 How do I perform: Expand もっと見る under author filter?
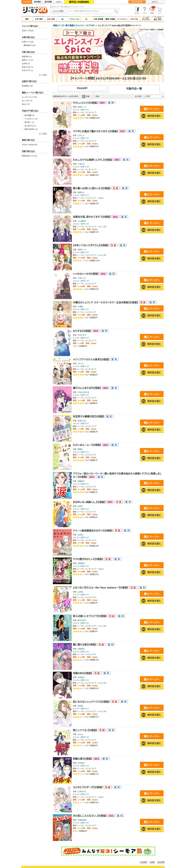coord(43,75)
